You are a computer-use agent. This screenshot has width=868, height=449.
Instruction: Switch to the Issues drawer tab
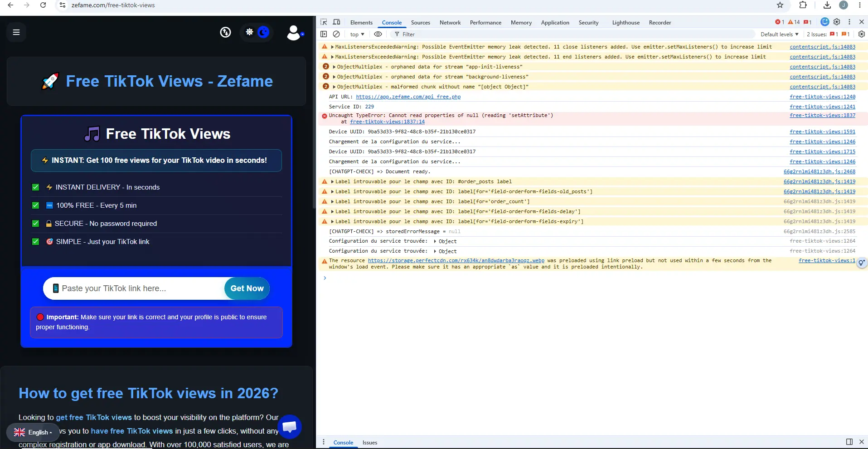[370, 443]
